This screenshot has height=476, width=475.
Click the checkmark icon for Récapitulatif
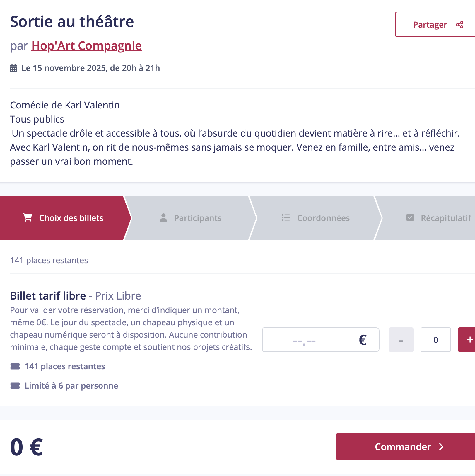410,218
